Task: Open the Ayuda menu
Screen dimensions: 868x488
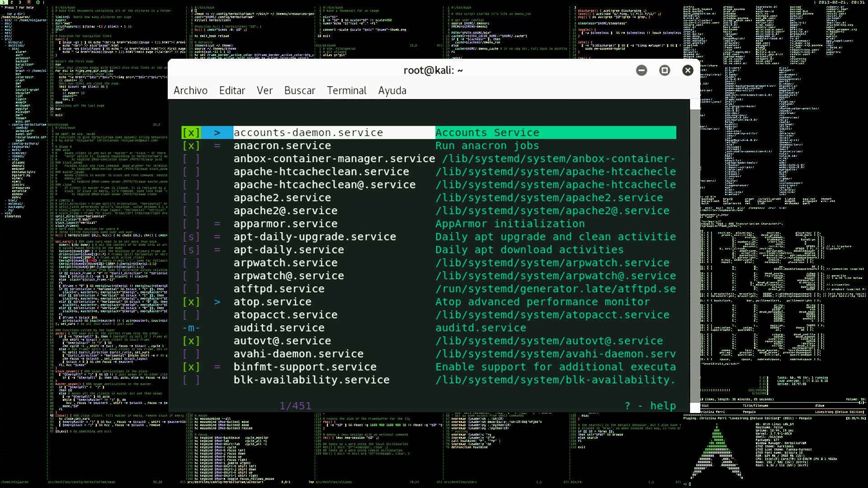Action: point(392,90)
